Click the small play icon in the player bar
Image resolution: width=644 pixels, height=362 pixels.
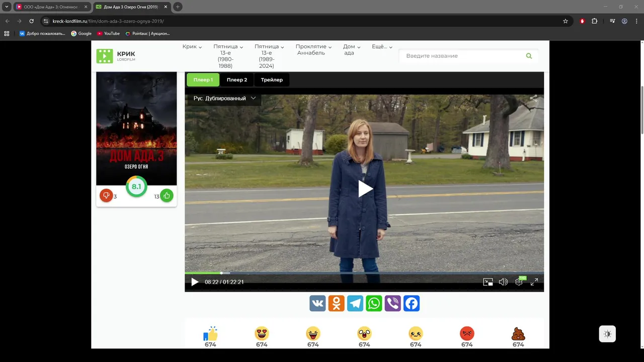(x=195, y=282)
